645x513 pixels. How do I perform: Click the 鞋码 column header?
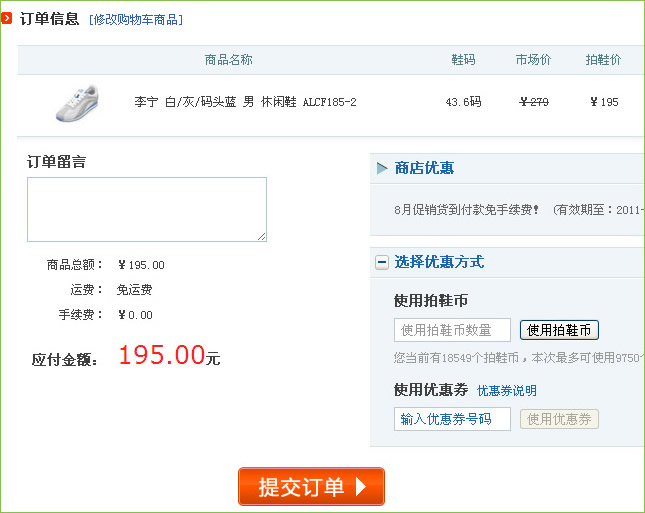[x=463, y=60]
